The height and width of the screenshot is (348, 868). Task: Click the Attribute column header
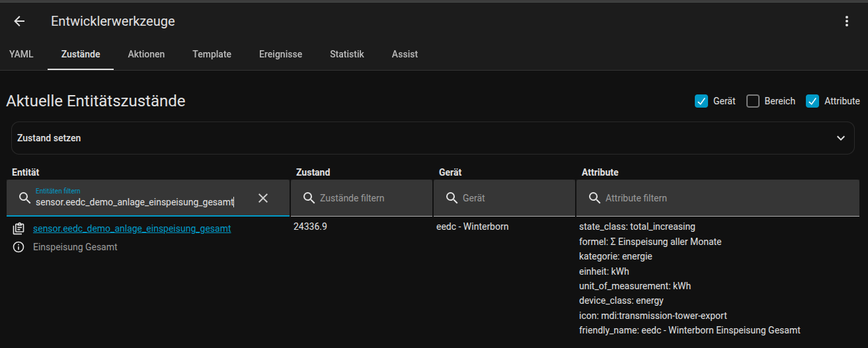coord(600,172)
